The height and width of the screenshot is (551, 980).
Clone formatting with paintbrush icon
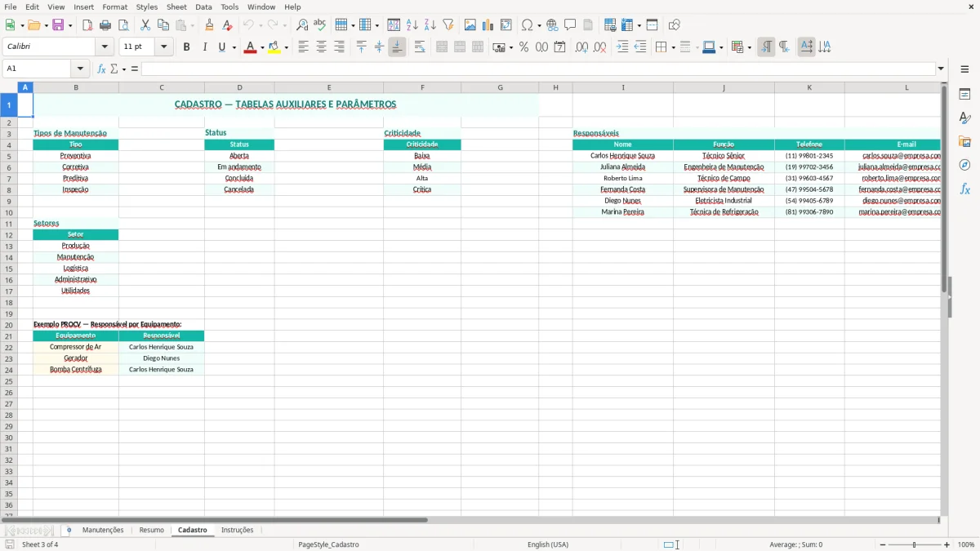click(x=210, y=25)
